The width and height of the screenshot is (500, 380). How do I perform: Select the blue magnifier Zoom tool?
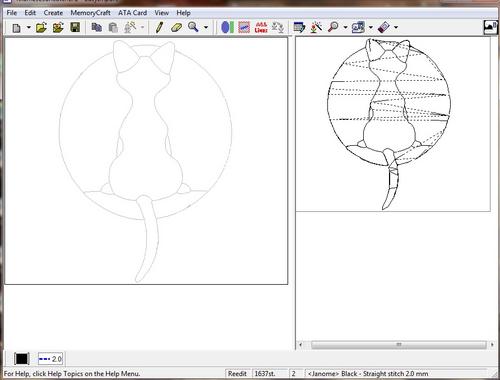click(x=193, y=27)
